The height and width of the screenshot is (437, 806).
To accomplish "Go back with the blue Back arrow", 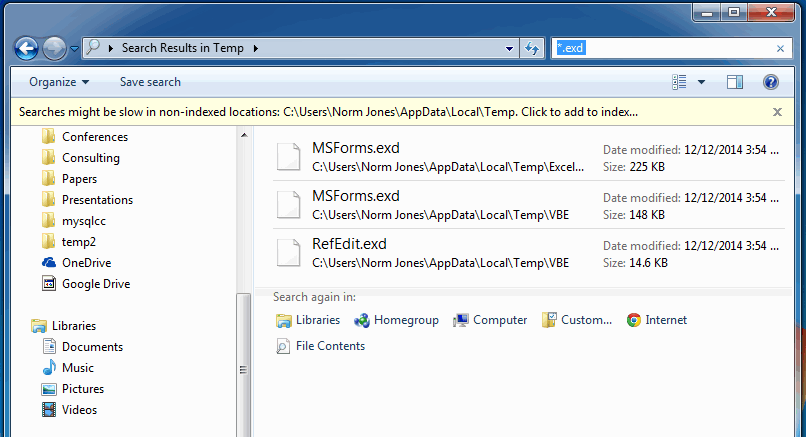I will click(x=26, y=49).
